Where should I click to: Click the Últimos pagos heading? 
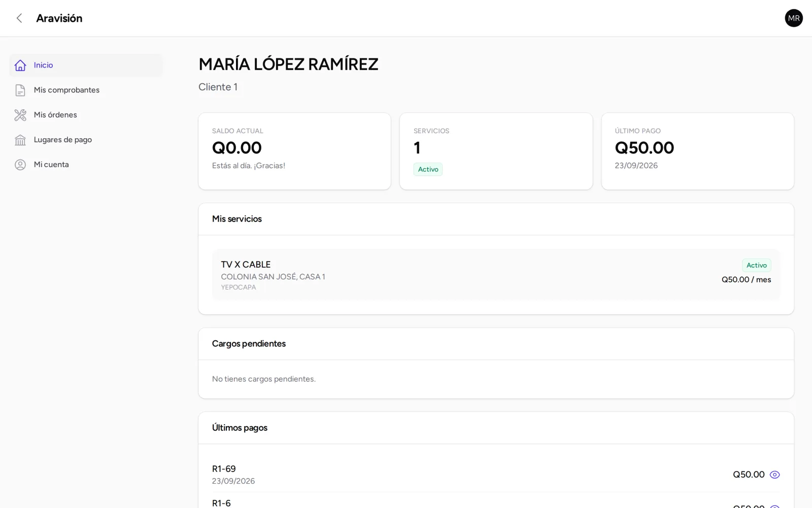(240, 428)
